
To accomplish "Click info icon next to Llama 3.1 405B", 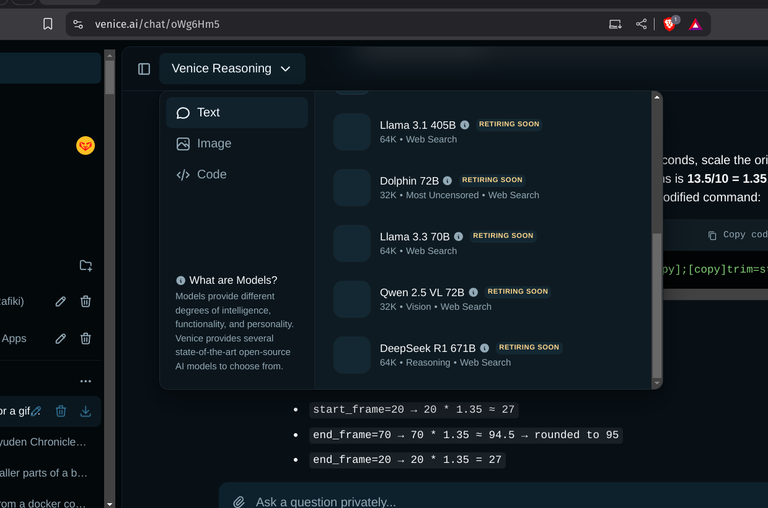I will coord(465,125).
